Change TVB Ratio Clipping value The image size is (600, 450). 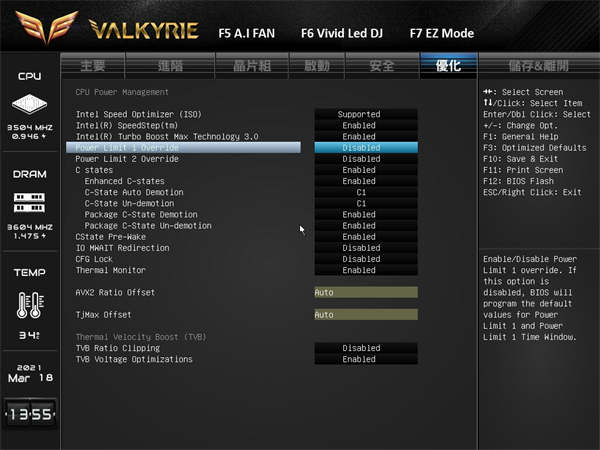366,348
